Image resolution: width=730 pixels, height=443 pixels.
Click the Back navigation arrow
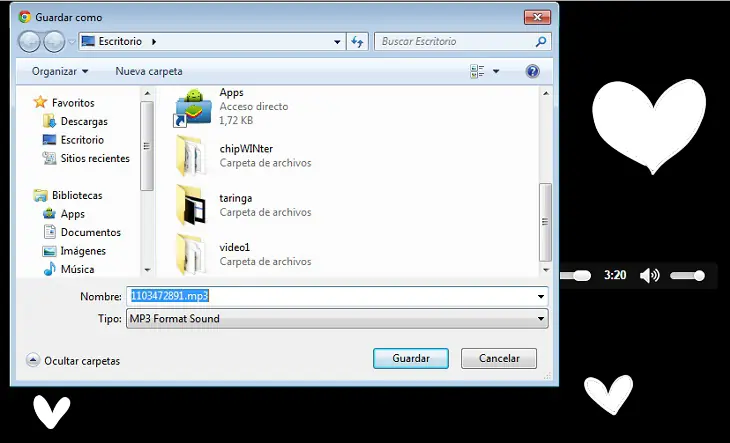[x=29, y=41]
